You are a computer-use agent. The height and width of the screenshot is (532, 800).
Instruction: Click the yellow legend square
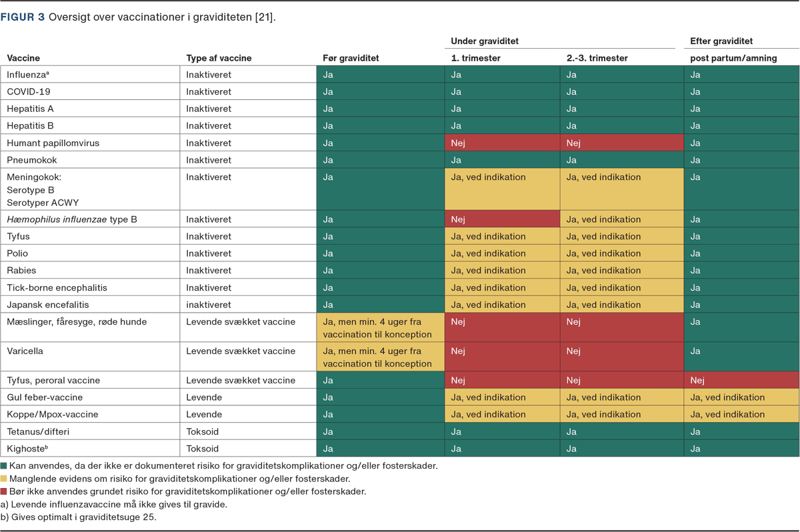(4, 479)
